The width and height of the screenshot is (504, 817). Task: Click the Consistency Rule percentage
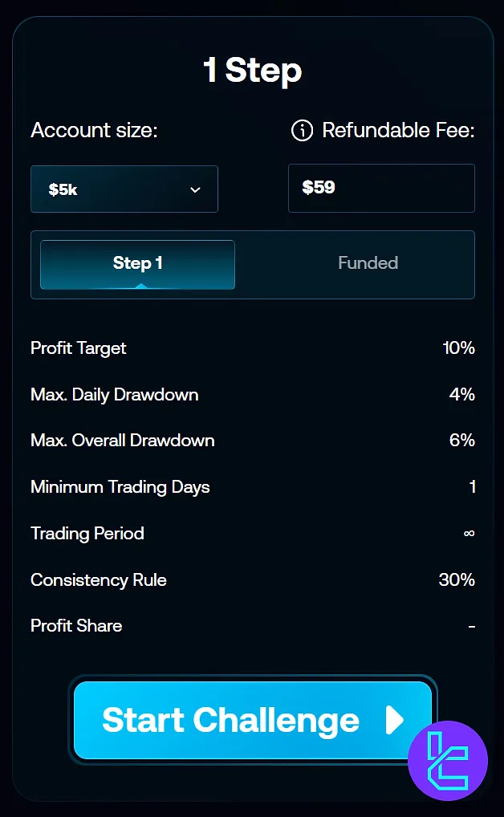tap(457, 580)
